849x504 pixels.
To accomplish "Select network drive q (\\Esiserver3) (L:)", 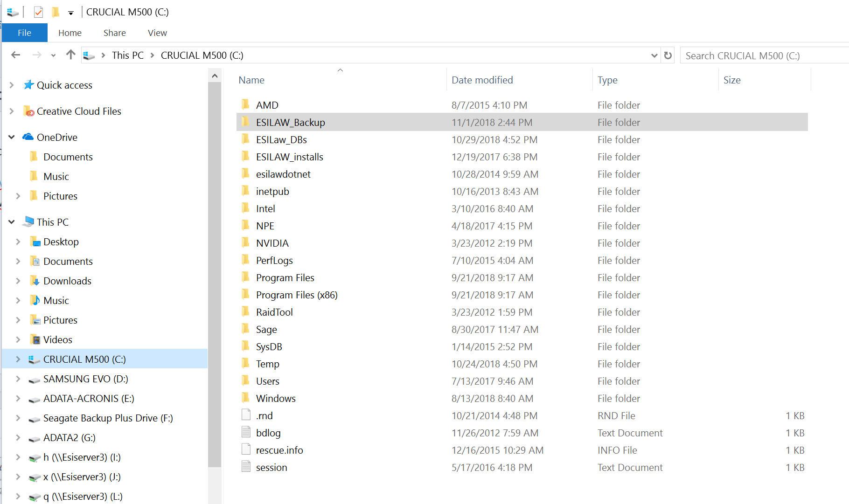I will (x=83, y=496).
